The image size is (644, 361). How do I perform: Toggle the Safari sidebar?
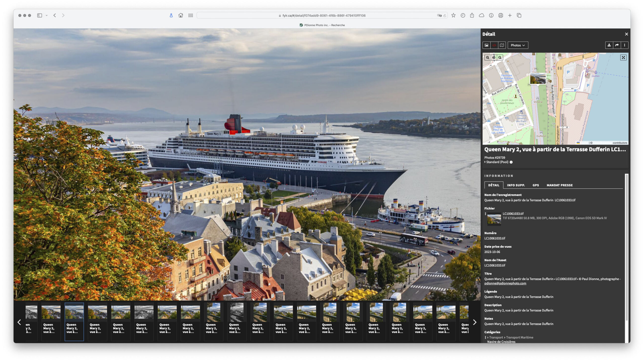(x=39, y=16)
